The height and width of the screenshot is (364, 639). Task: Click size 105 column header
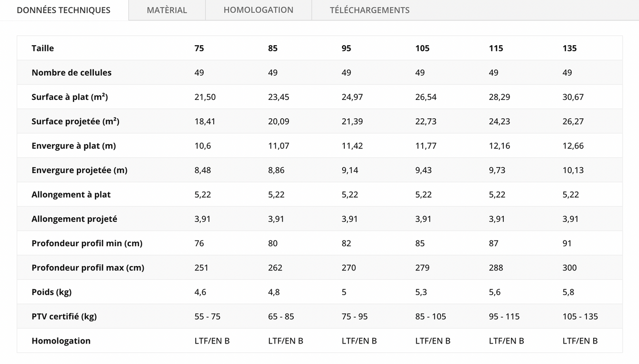[422, 48]
